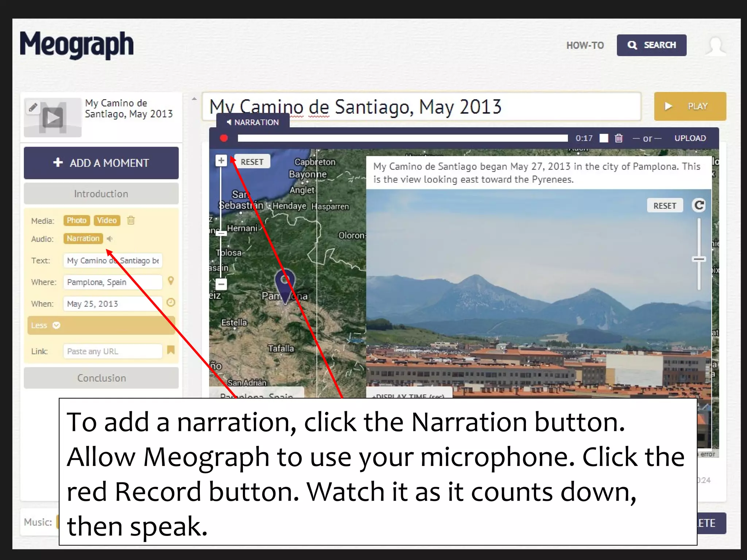747x560 pixels.
Task: Delete media using the trash icon
Action: [x=131, y=220]
